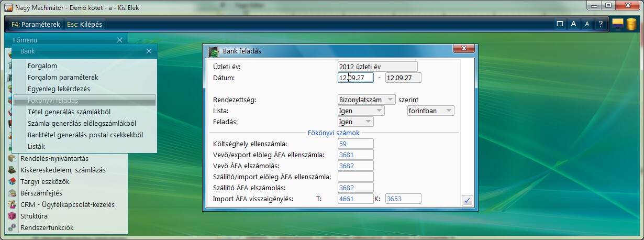Close the Főmenü panel

pos(119,40)
